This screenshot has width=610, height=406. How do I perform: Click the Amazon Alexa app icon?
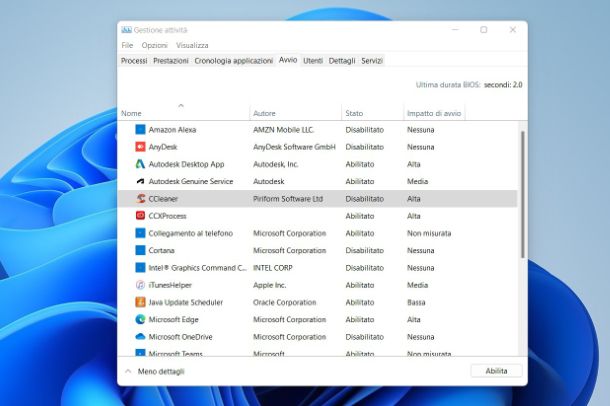point(140,130)
